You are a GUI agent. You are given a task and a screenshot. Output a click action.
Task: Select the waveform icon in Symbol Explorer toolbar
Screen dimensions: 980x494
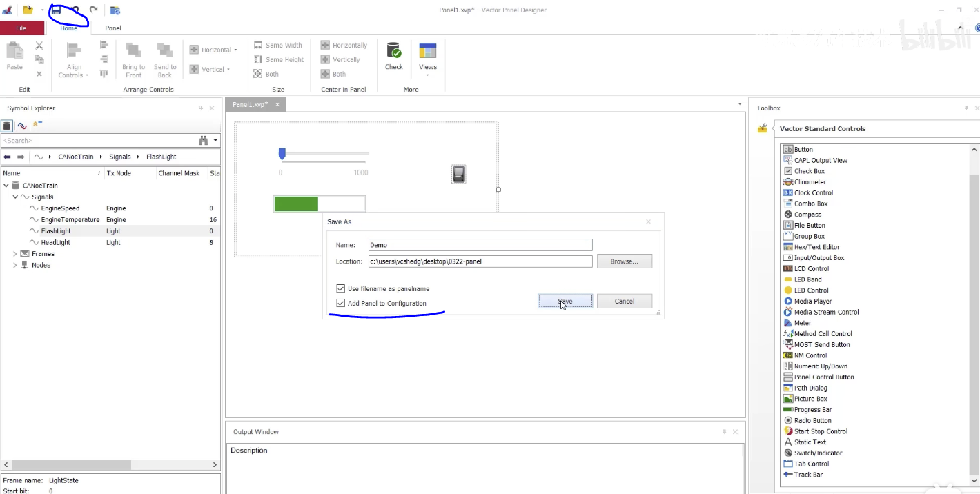point(22,126)
